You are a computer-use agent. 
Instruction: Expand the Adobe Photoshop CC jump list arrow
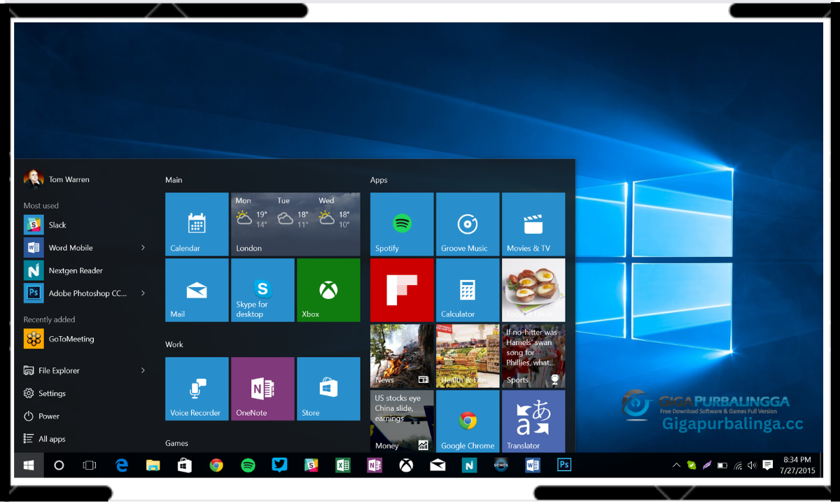[x=143, y=293]
